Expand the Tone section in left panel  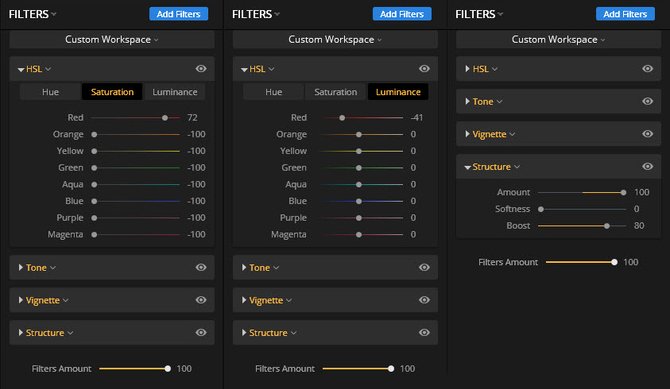[21, 267]
